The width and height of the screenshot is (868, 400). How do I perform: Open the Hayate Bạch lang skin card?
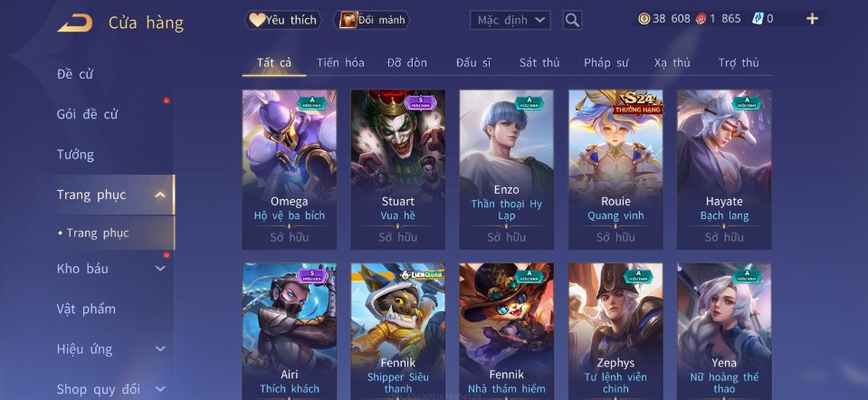(x=724, y=169)
